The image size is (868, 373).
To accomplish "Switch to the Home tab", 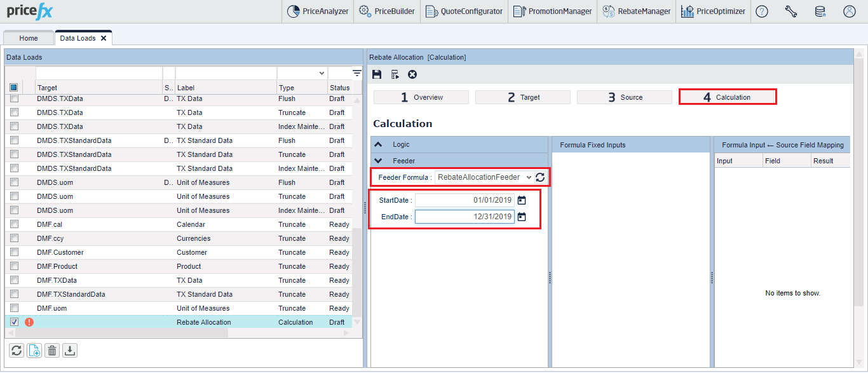I will tap(29, 38).
